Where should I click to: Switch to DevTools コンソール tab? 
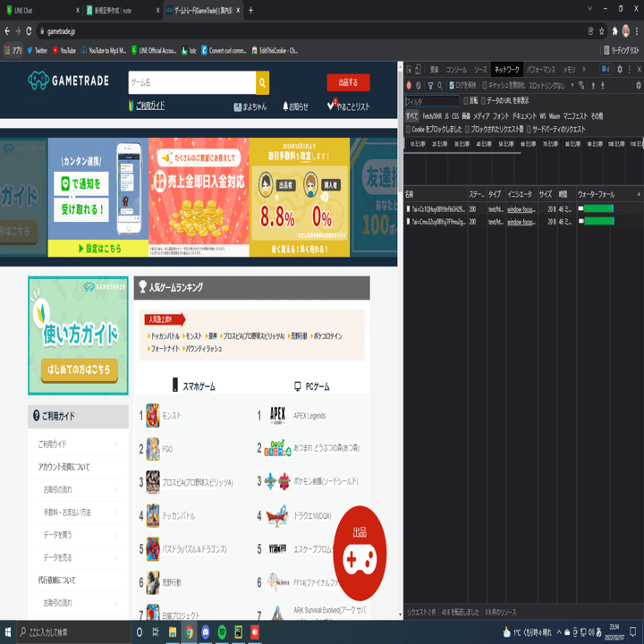point(456,70)
